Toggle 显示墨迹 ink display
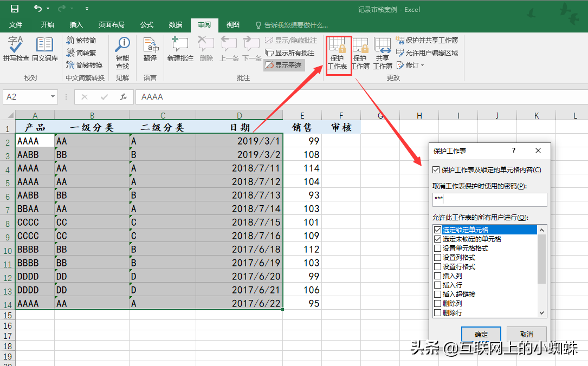588x366 pixels. click(x=284, y=65)
